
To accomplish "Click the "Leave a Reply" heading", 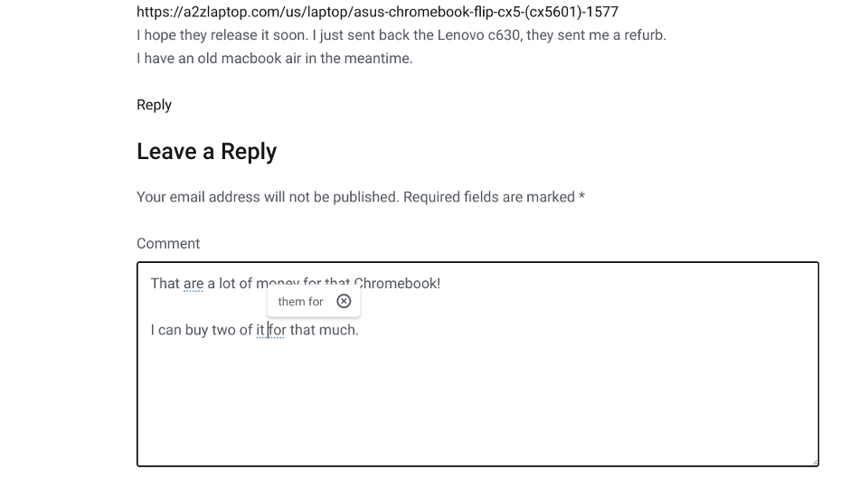I will pos(206,151).
